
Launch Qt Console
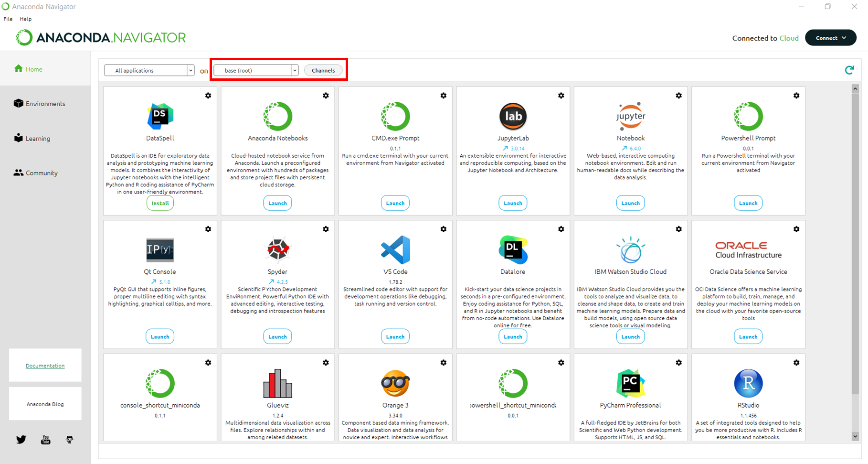point(160,336)
